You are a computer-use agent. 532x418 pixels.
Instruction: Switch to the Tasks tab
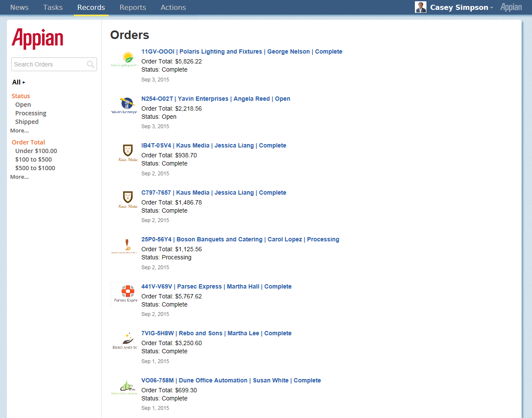pos(53,7)
